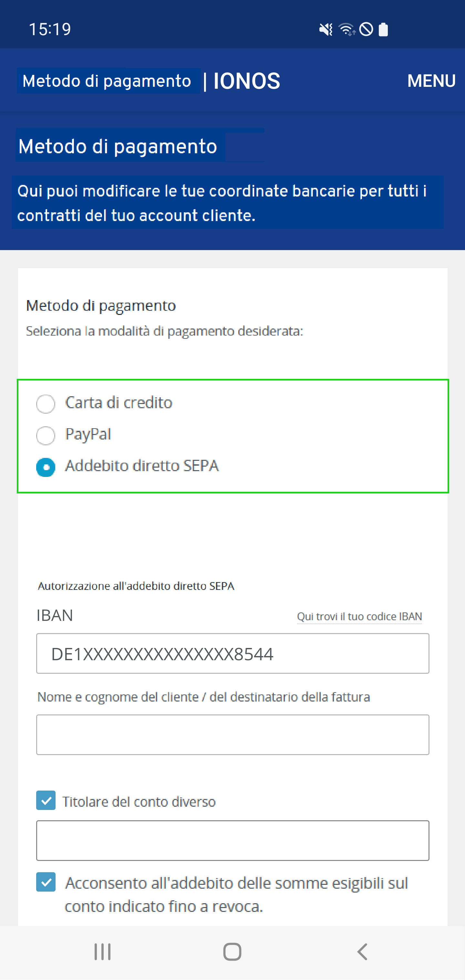Open Qui trovi il tuo codice IBAN link
The height and width of the screenshot is (980, 465).
click(359, 616)
